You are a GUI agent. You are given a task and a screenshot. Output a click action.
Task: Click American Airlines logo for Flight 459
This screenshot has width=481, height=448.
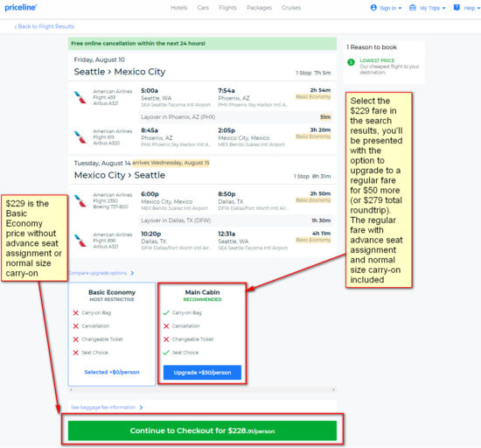[80, 97]
